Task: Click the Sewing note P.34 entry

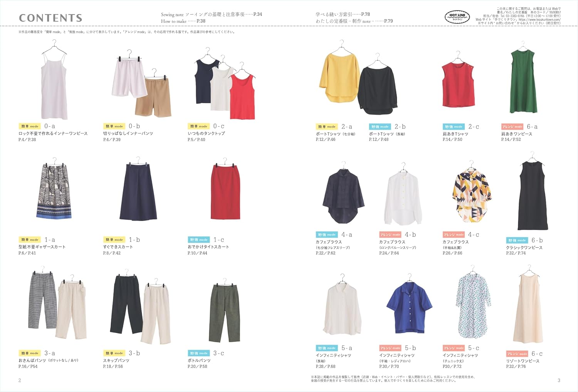Action: tap(211, 15)
